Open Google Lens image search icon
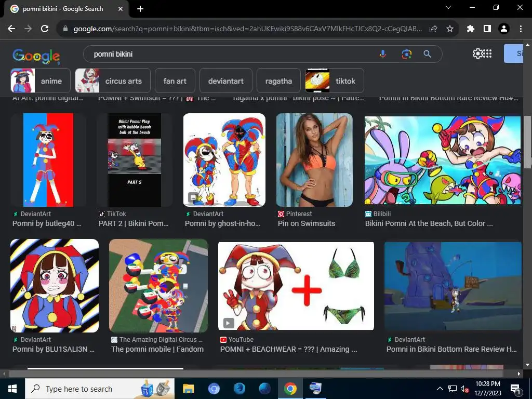 pos(406,54)
